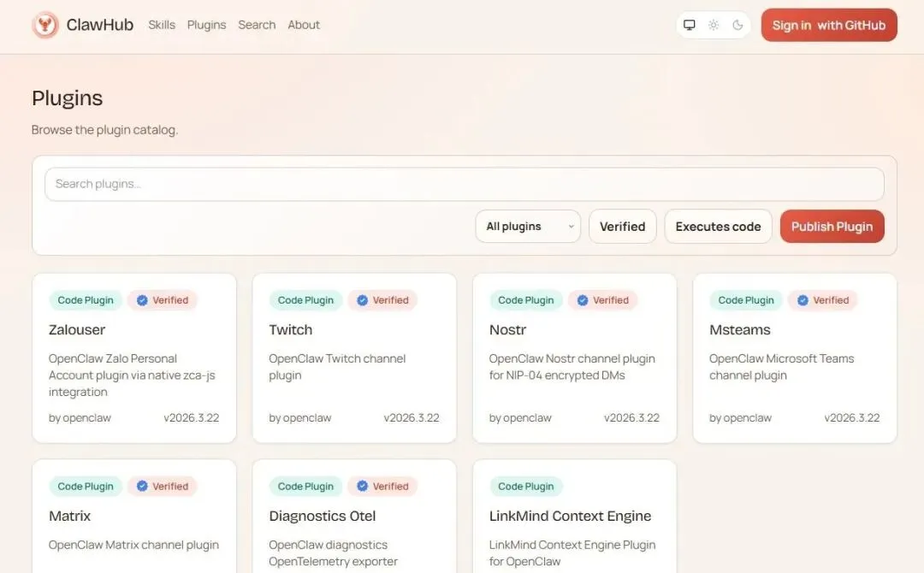
Task: Click the OpenClaw Zalo Personal Account description
Action: 132,375
